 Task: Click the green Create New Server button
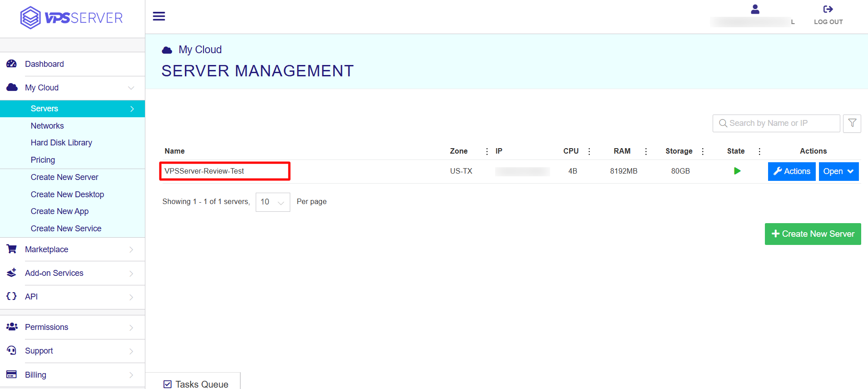coord(813,234)
